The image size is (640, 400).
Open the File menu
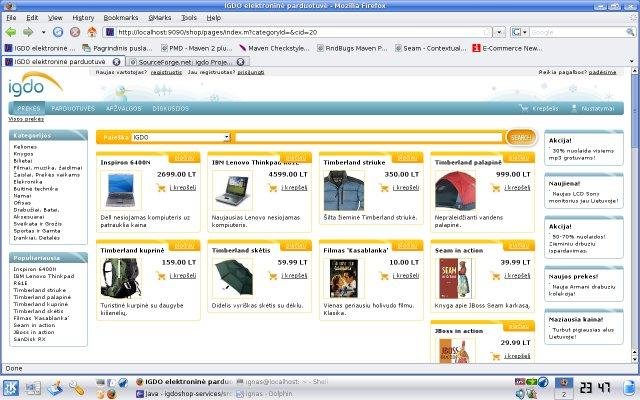click(11, 18)
